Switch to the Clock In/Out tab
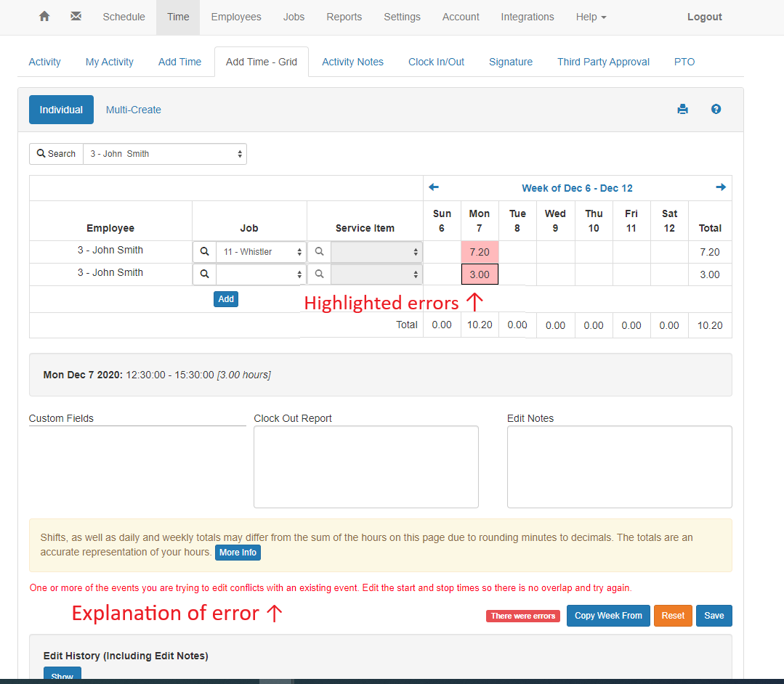Viewport: 784px width, 684px height. (436, 62)
